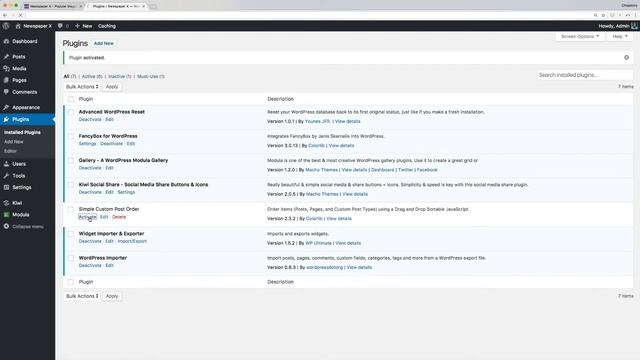Click the Collapse menu arrow icon
Viewport: 640px width, 360px height.
pos(6,226)
